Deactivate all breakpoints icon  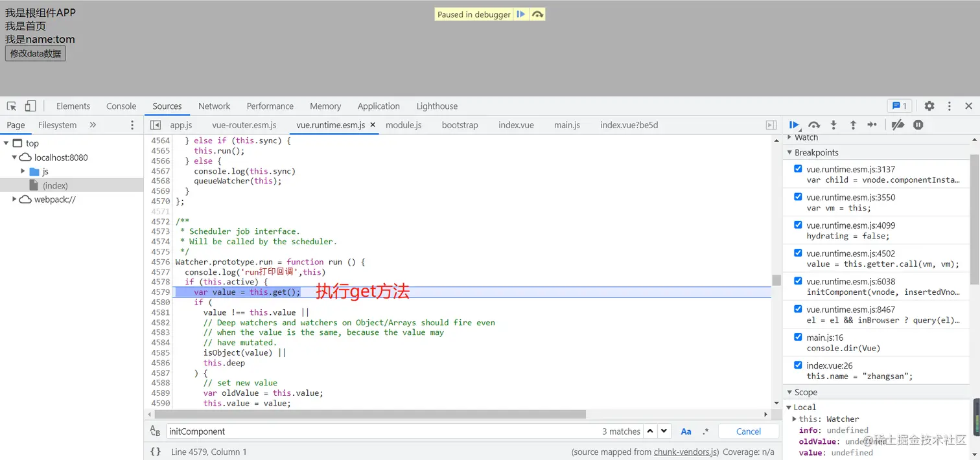[898, 125]
